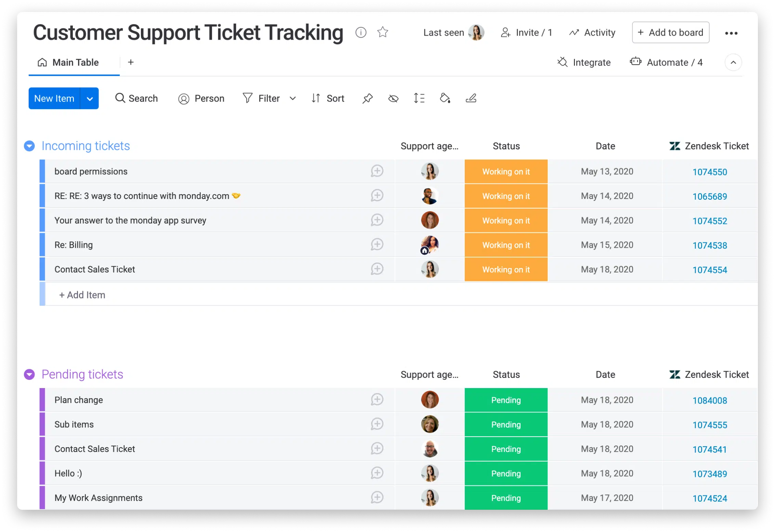The image size is (775, 532).
Task: Open Zendesk ticket 1074550
Action: [x=710, y=172]
